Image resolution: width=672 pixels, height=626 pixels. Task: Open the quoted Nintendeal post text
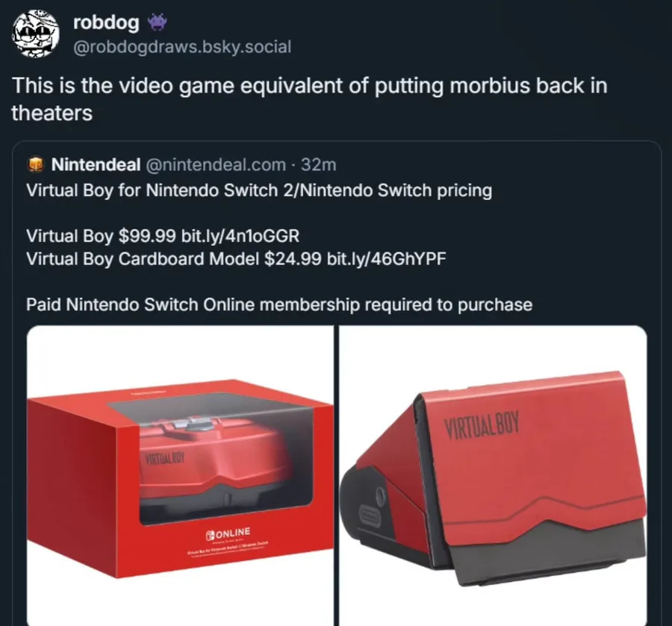279,248
